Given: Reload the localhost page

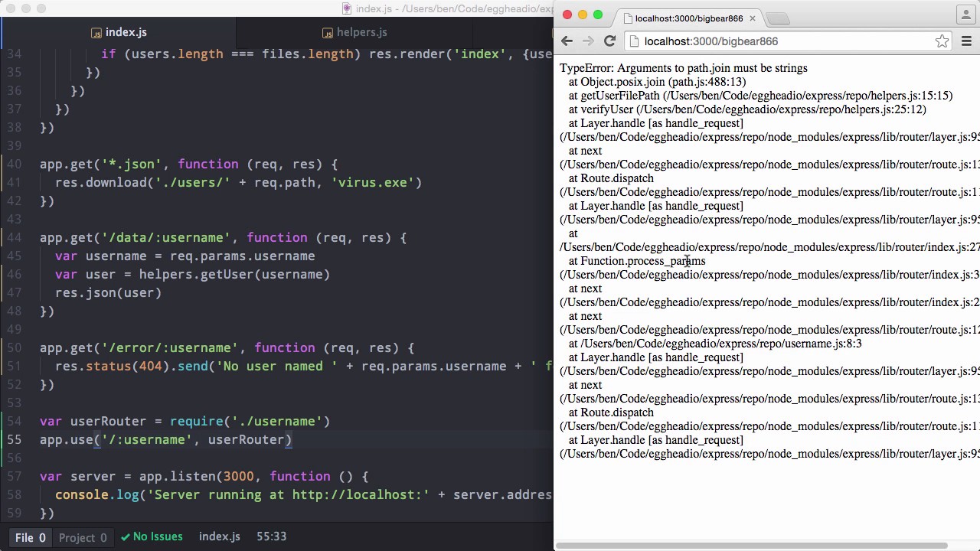Looking at the screenshot, I should coord(609,41).
